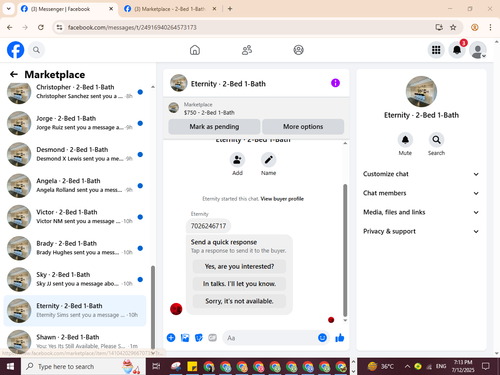Send quick reply 'Sorry, it's not available.'
This screenshot has width=500, height=375.
click(x=239, y=301)
